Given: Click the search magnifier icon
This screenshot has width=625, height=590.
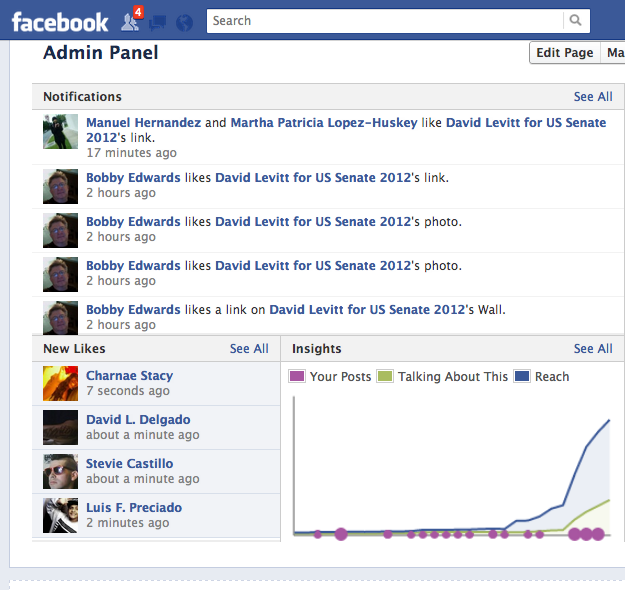Looking at the screenshot, I should 575,20.
